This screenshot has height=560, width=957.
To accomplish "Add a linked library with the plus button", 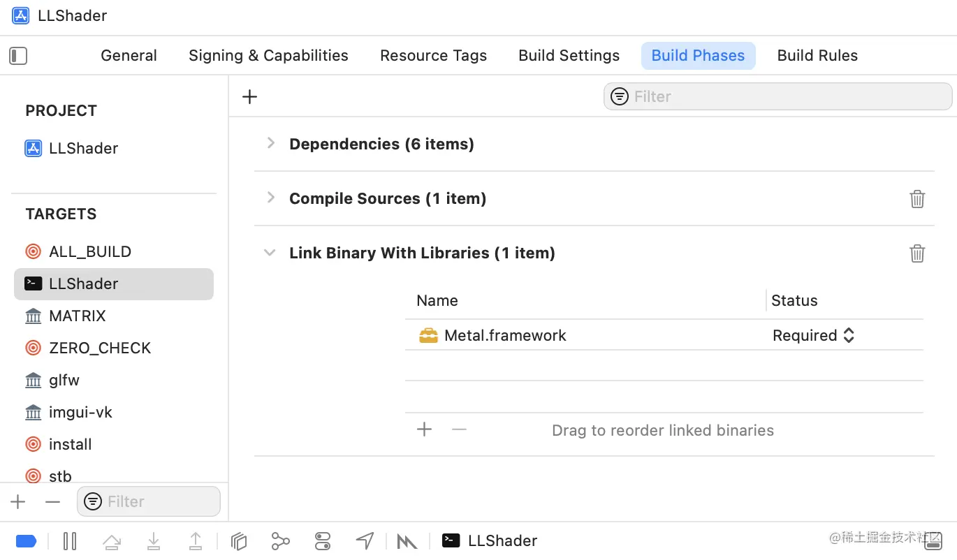I will (424, 429).
